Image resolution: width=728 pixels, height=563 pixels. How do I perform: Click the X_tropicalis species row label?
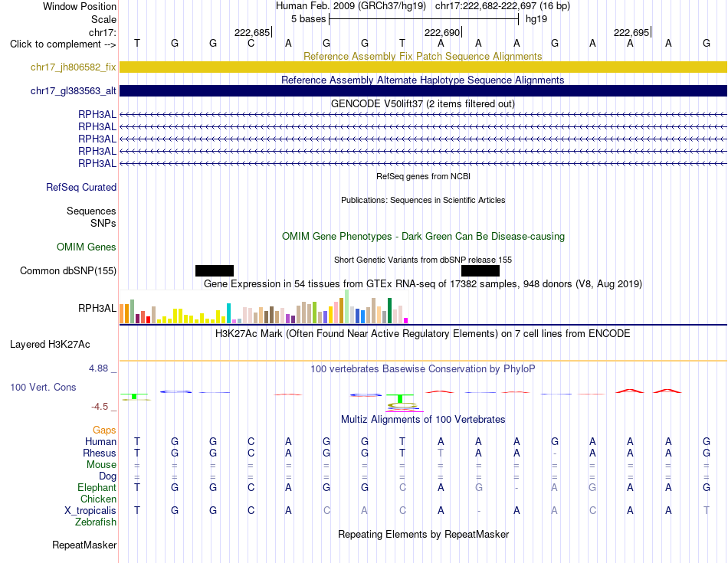[x=90, y=511]
